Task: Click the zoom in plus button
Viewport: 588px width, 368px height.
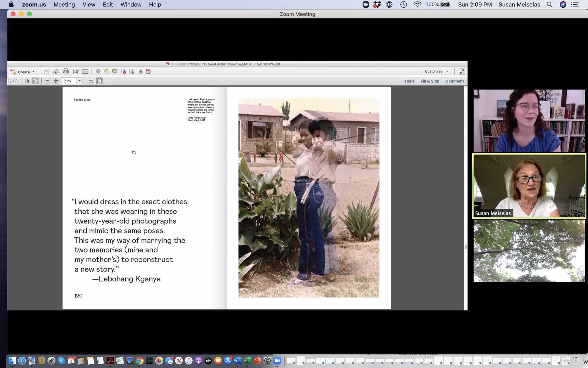Action: 56,81
